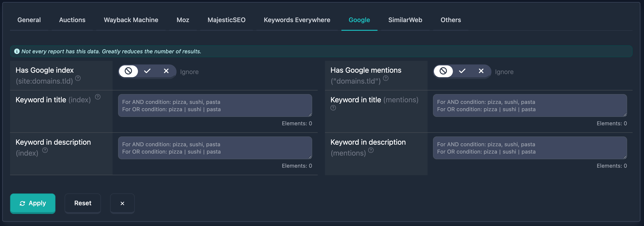This screenshot has height=226, width=644.
Task: Click the help icon for Keyword in description (index)
Action: [45, 150]
